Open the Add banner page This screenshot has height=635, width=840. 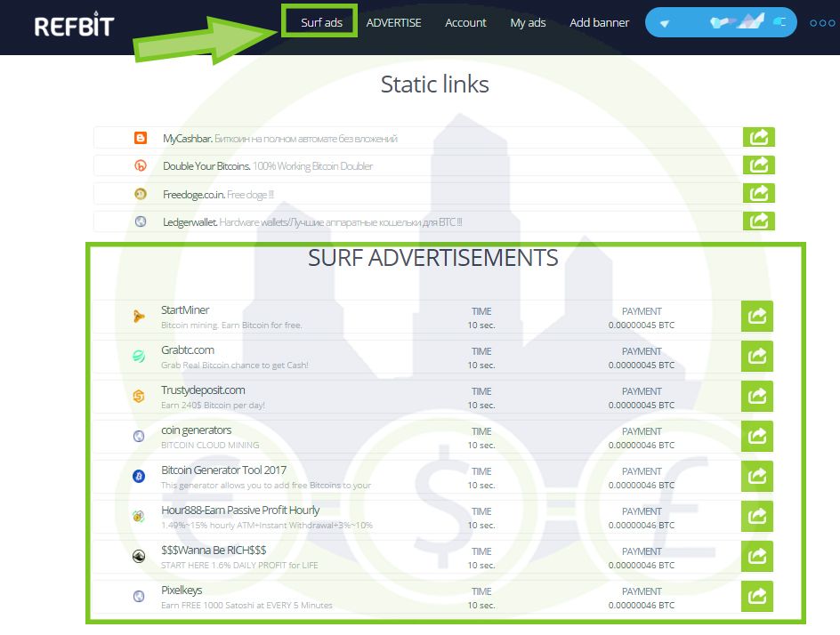pos(599,23)
